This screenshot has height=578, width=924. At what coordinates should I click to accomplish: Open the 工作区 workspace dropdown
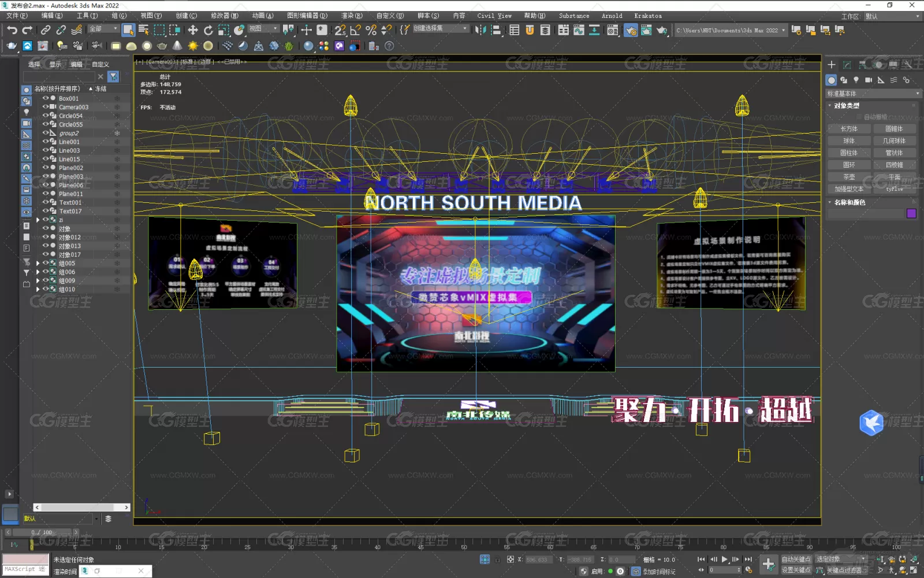pos(892,16)
